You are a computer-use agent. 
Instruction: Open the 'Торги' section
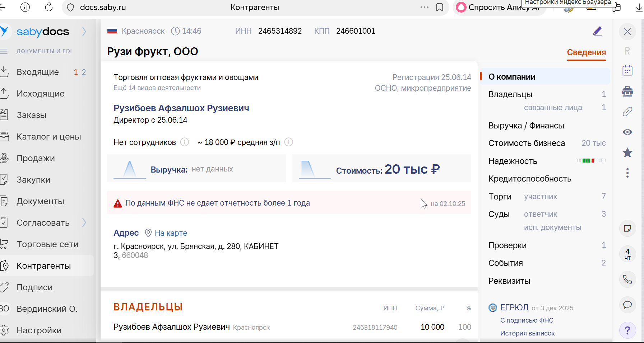coord(500,197)
